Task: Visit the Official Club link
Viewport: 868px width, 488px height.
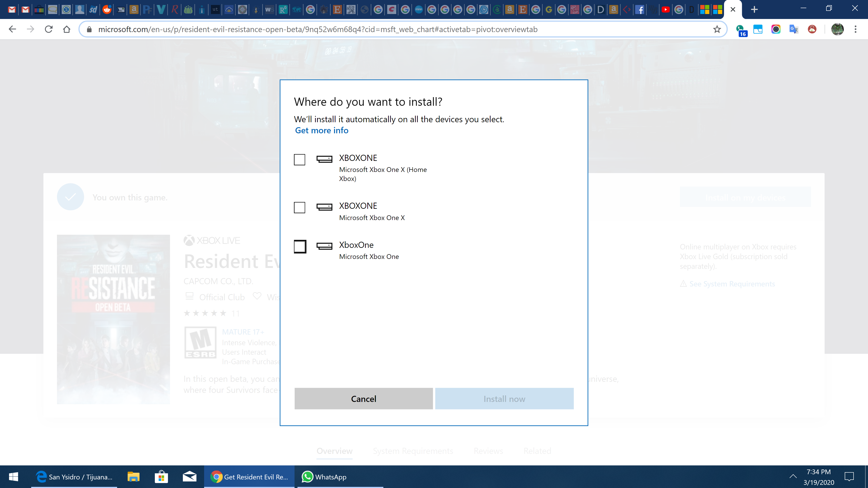Action: 222,297
